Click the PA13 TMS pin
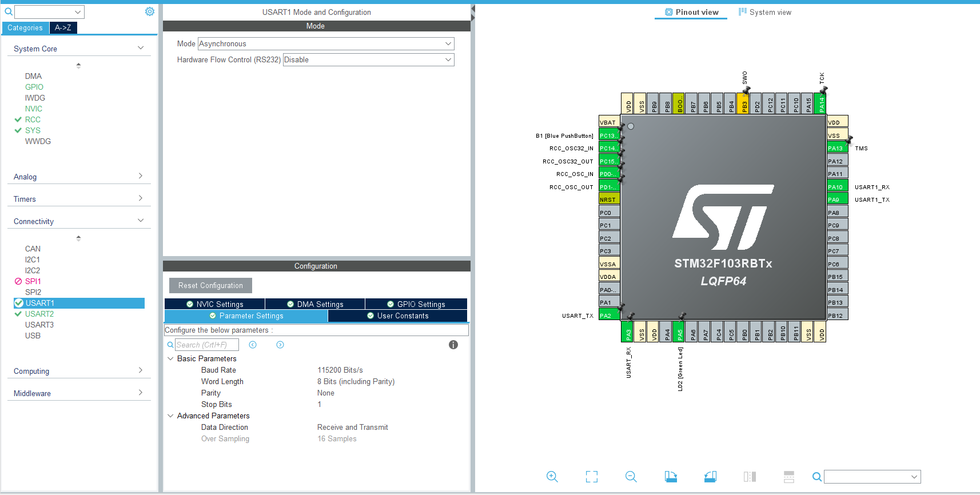This screenshot has height=495, width=980. click(x=838, y=148)
